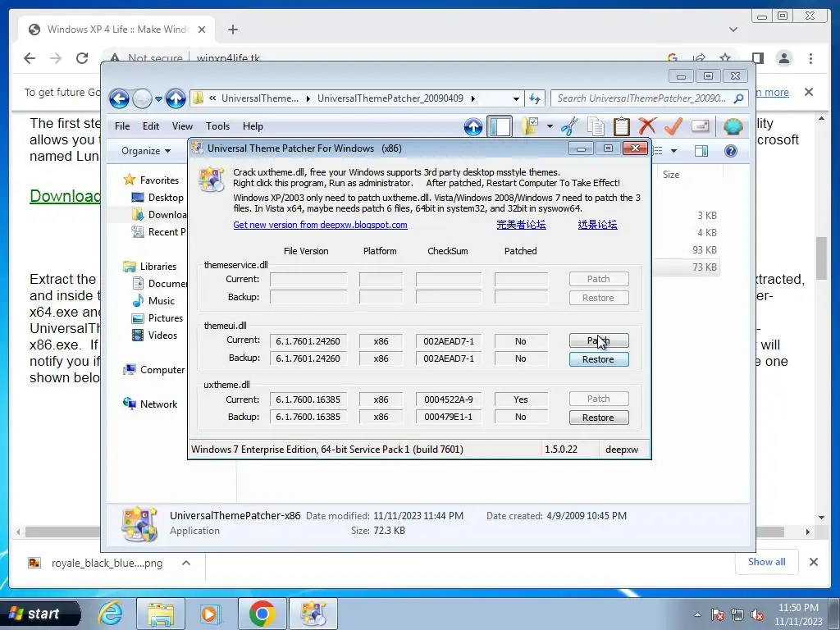
Task: Click the scissors Cut icon
Action: [569, 126]
